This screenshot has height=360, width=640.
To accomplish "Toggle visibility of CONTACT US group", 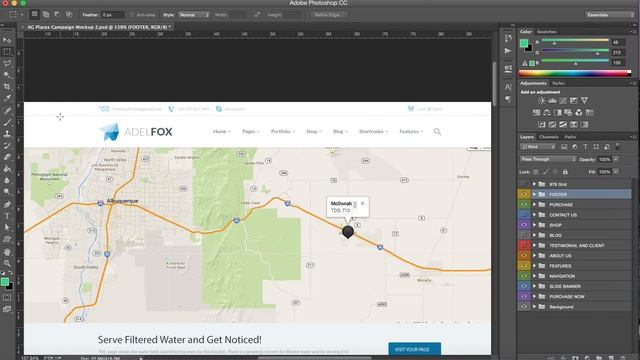I will pos(524,215).
